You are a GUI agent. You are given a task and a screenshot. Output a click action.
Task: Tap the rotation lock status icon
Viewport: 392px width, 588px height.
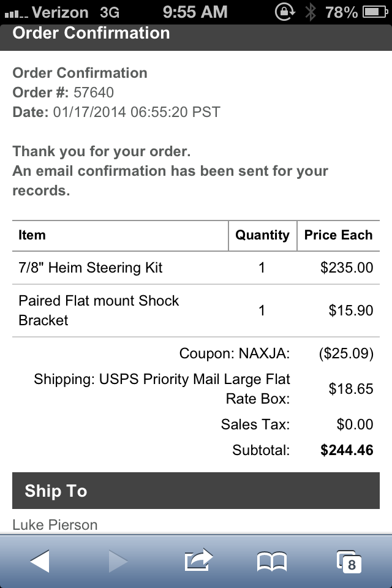(285, 12)
